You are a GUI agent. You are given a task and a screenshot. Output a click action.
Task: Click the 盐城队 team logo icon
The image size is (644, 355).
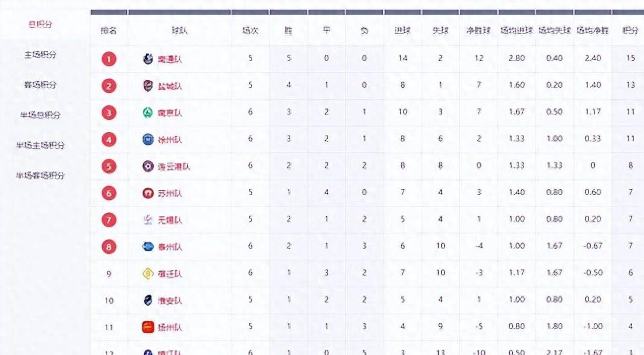148,86
